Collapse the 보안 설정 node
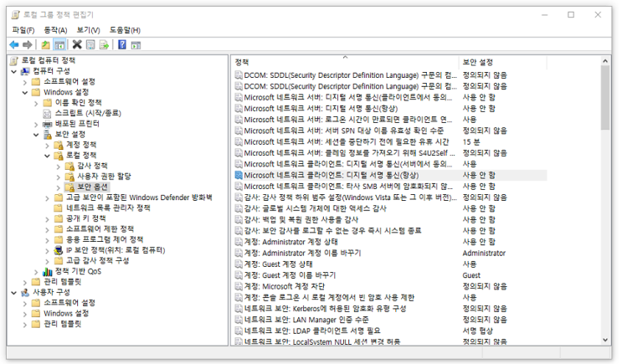Screen dimensions: 622x364 click(36, 135)
